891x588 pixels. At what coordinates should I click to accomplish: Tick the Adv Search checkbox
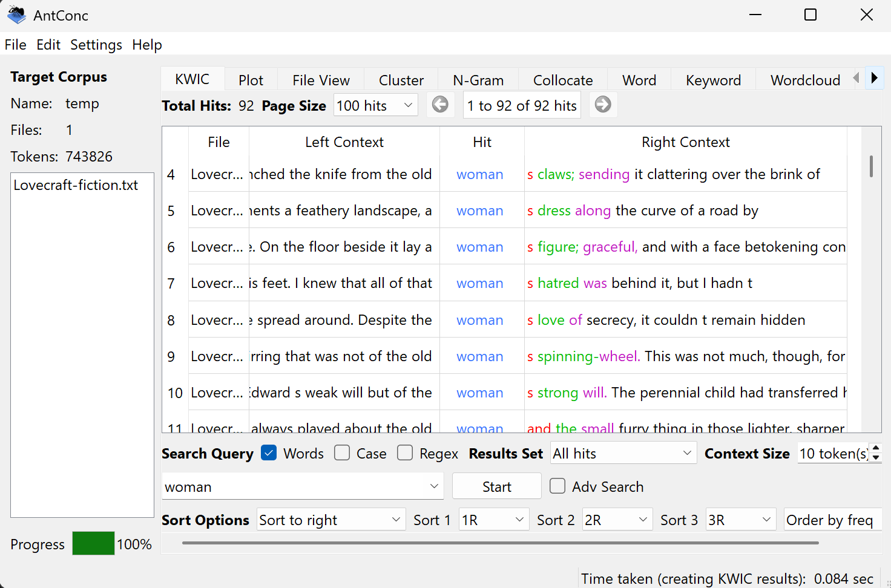(557, 486)
